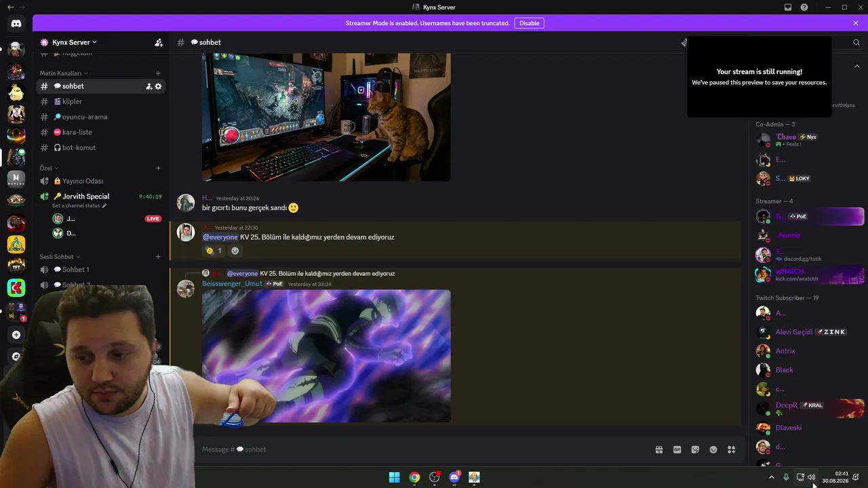
Task: Open Windows notification bell in taskbar
Action: pyautogui.click(x=856, y=477)
